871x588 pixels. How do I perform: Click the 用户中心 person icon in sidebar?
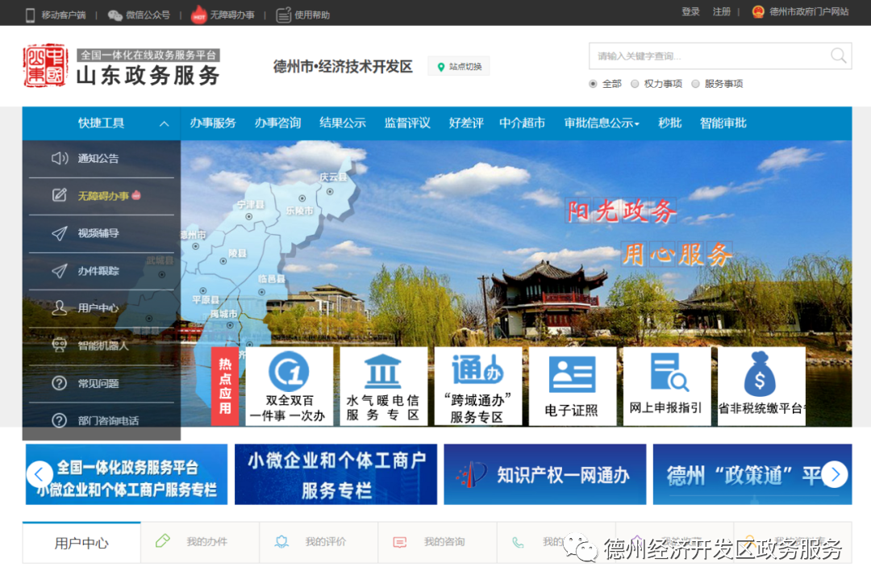[x=60, y=308]
